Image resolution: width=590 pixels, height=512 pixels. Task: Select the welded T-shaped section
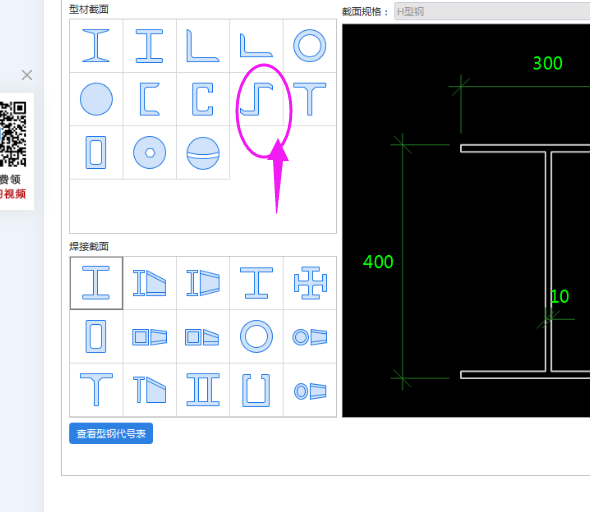96,390
